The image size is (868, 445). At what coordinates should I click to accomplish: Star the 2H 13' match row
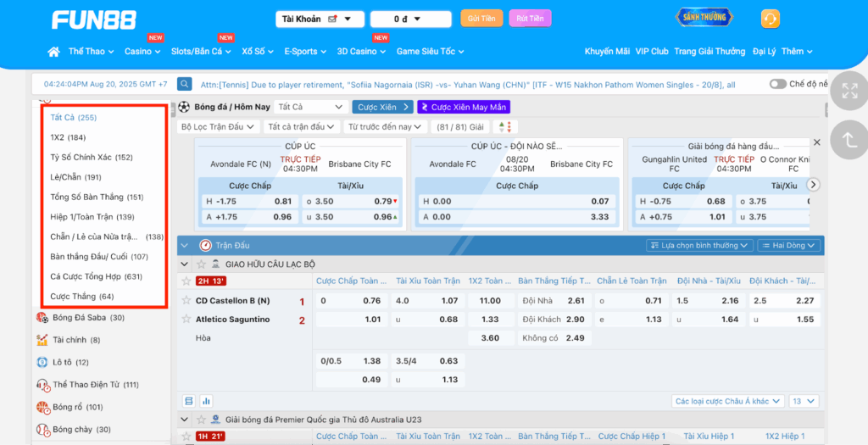[186, 281]
